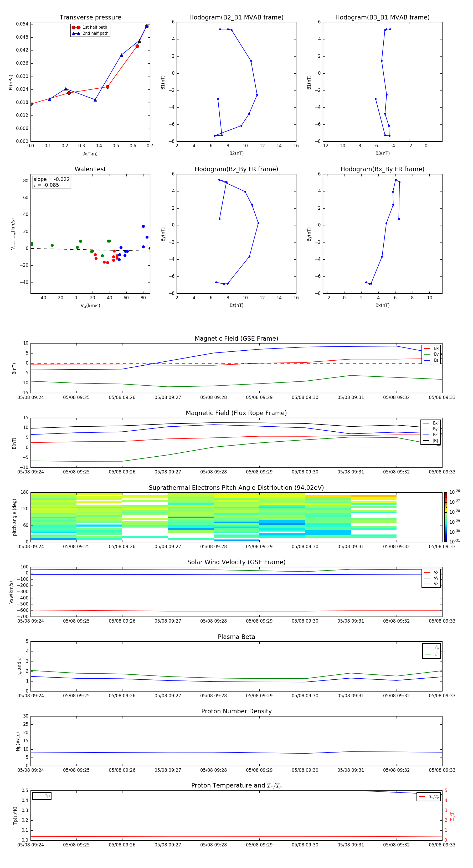Screen dimensions: 473x868
Task: Click the '05/08 09:24' tick under GSE magnetic field panel
Action: point(31,398)
